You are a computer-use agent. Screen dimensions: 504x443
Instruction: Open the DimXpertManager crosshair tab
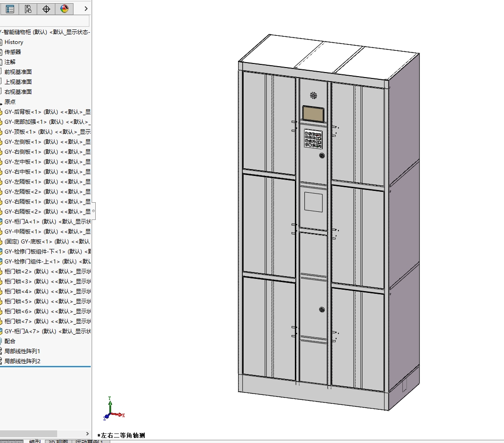click(x=46, y=9)
